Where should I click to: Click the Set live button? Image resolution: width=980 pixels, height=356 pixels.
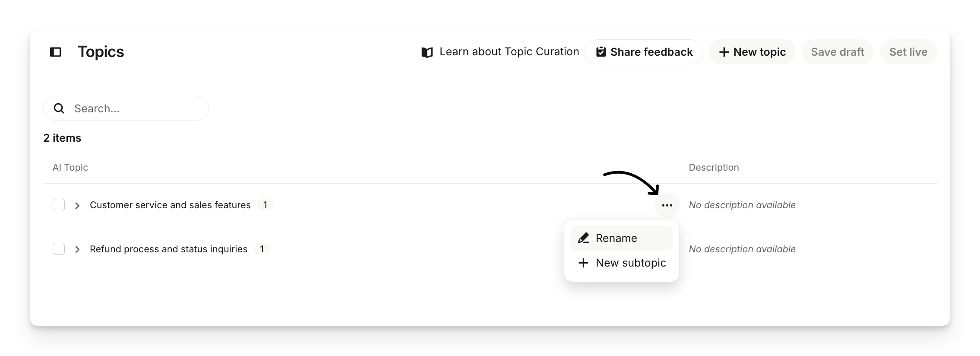tap(908, 52)
